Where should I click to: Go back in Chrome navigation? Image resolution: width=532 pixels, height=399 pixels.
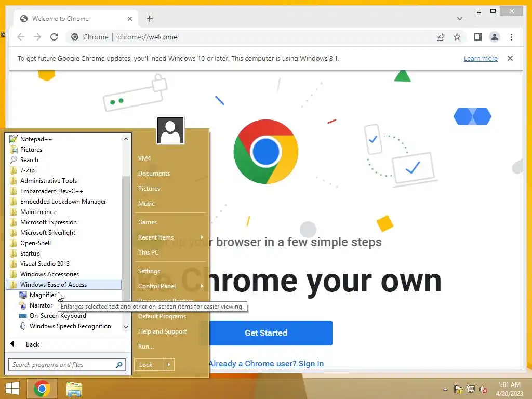[21, 37]
